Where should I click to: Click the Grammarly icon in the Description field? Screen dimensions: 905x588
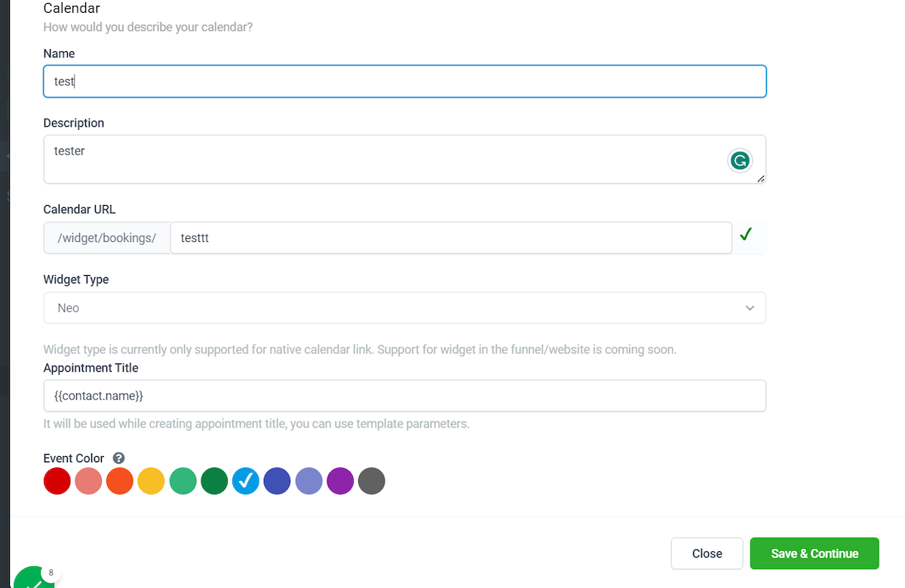[x=740, y=161]
